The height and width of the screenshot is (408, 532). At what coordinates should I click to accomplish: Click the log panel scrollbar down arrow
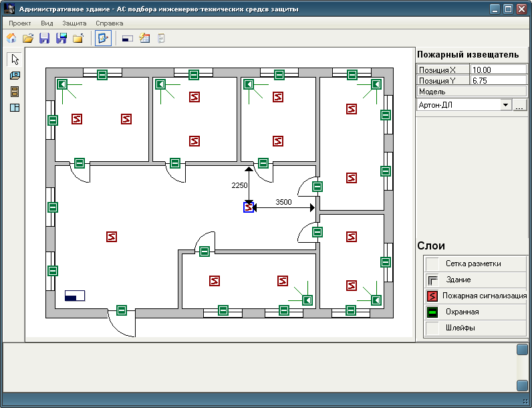[522, 385]
